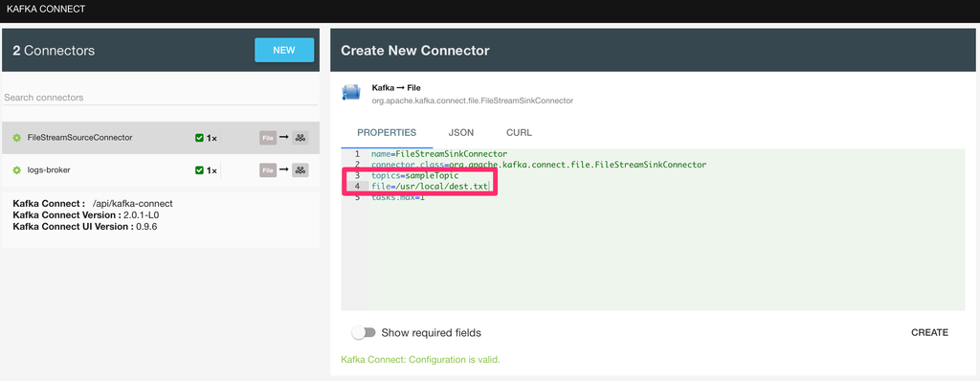Focus the Search connectors field
The image size is (980, 381).
coord(161,98)
